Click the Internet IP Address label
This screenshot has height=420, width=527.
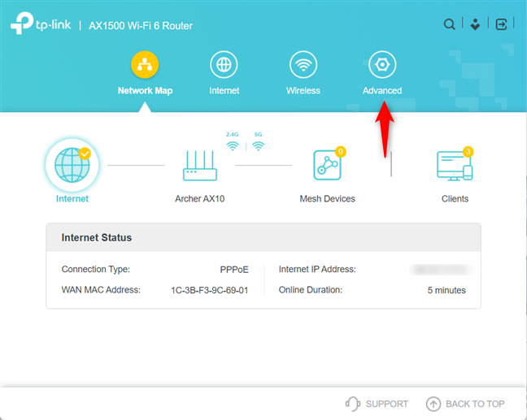click(x=317, y=269)
